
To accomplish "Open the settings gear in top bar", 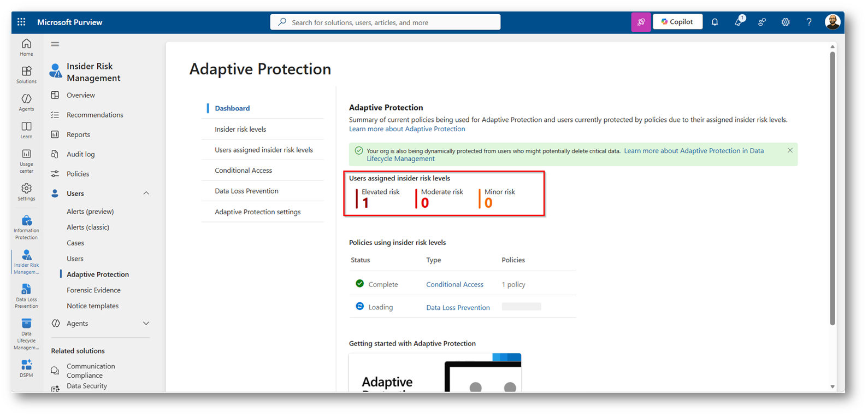I will 786,22.
